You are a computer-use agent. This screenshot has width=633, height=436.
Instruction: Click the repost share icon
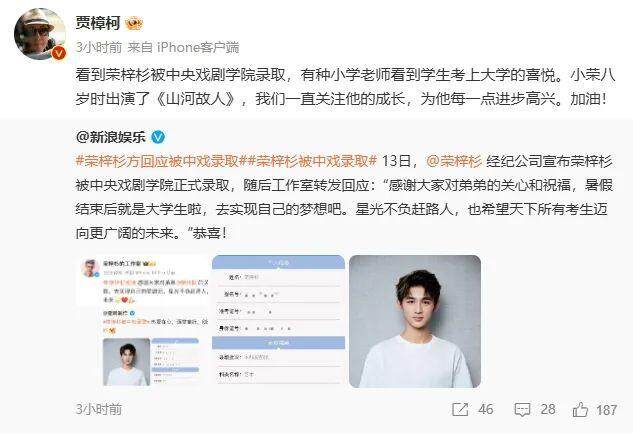(460, 410)
